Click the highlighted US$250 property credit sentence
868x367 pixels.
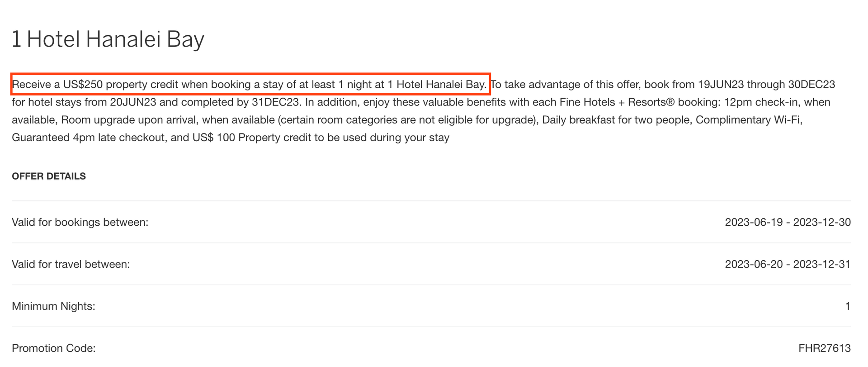coord(249,85)
